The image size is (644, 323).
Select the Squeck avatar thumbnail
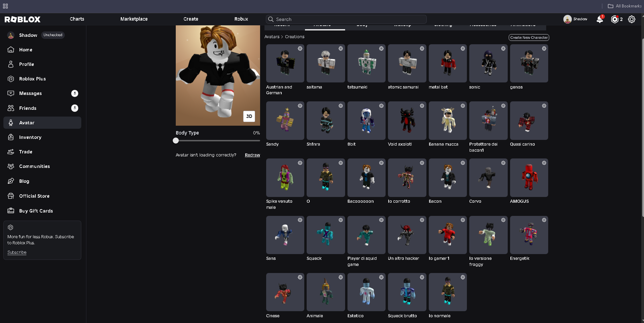coord(326,235)
